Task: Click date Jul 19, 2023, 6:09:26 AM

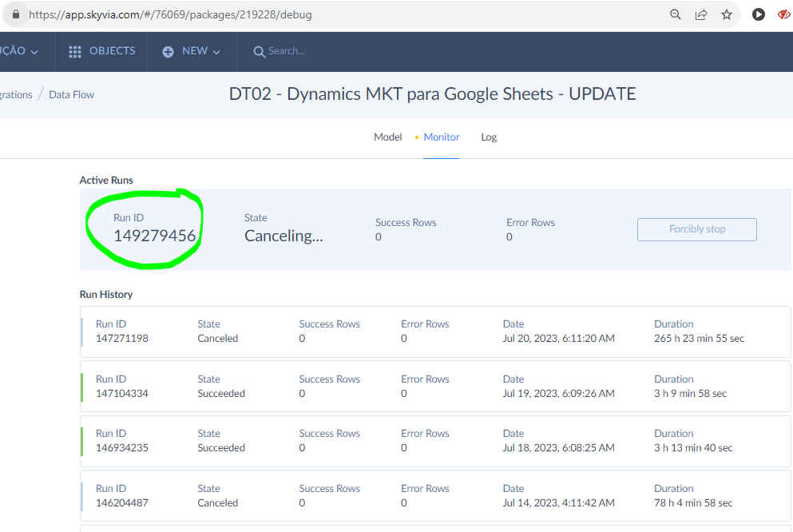Action: (x=559, y=394)
